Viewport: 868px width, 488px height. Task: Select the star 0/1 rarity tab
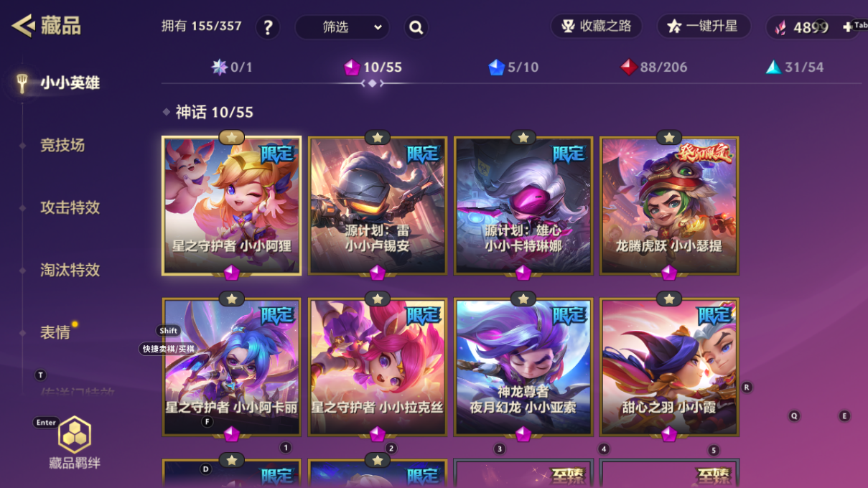[x=232, y=67]
